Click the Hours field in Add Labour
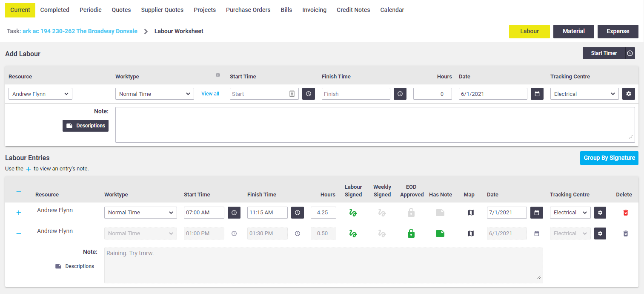This screenshot has height=294, width=644. [x=432, y=94]
